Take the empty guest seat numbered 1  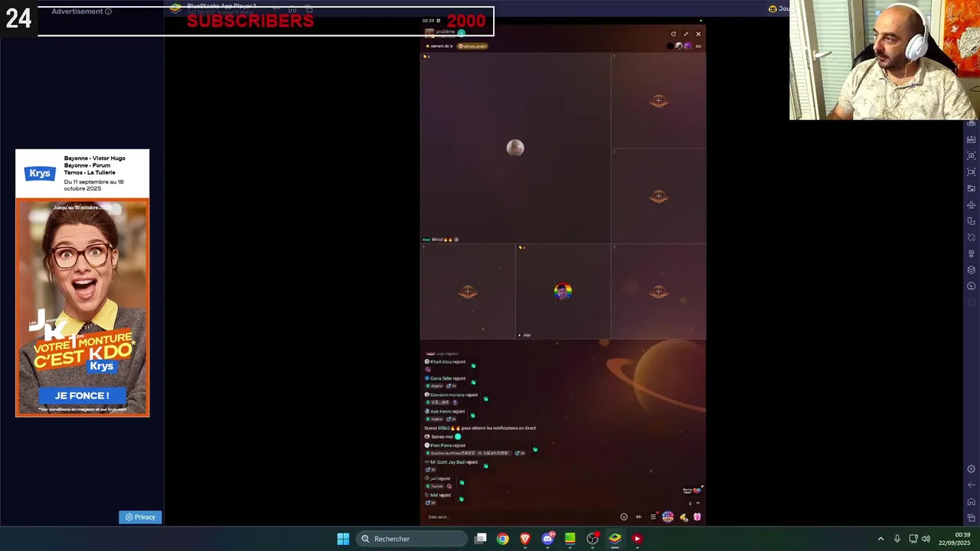point(658,101)
